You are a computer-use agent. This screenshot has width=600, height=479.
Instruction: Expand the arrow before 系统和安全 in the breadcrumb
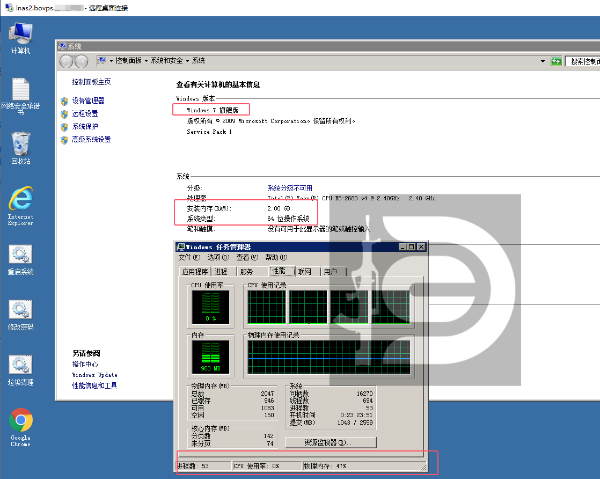146,61
